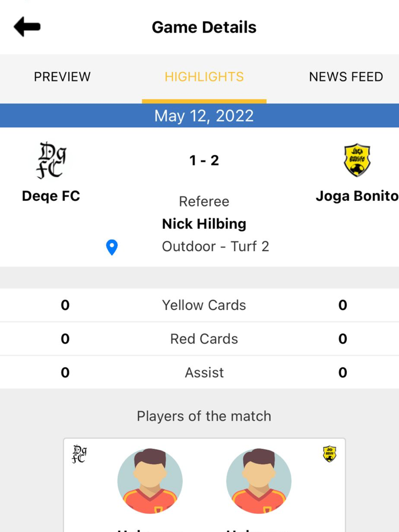Screen dimensions: 399x532
Task: Select the Yellow Cards stat row
Action: pos(199,305)
